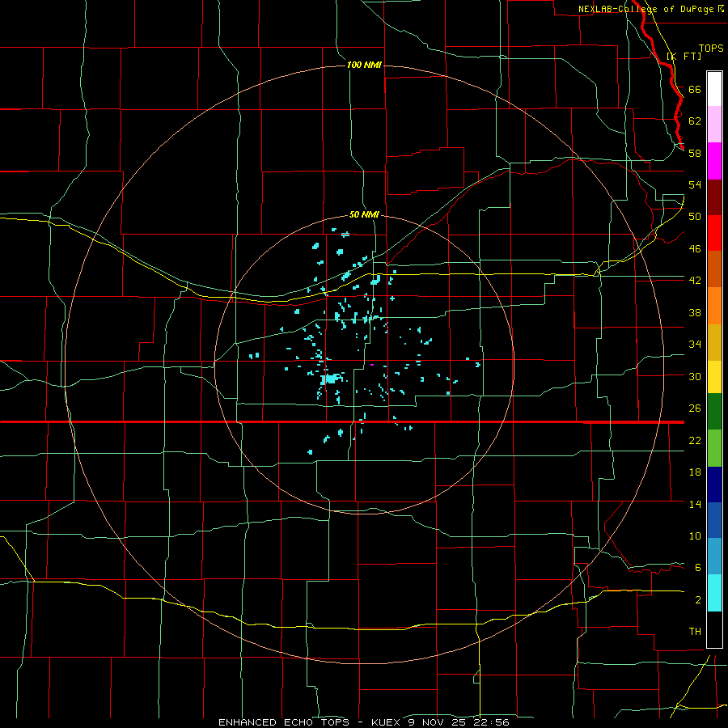
Task: Click the '9 NOV 25 22:56' timestamp
Action: click(459, 722)
